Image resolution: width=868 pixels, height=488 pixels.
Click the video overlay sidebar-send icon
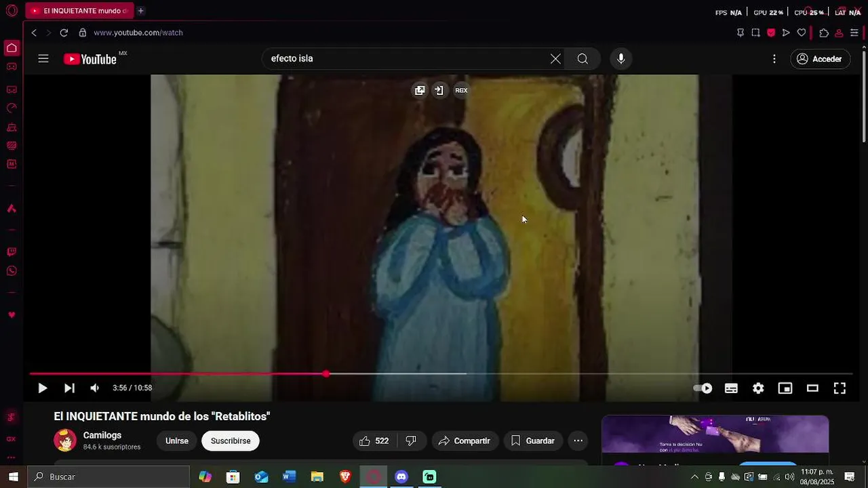pyautogui.click(x=439, y=90)
